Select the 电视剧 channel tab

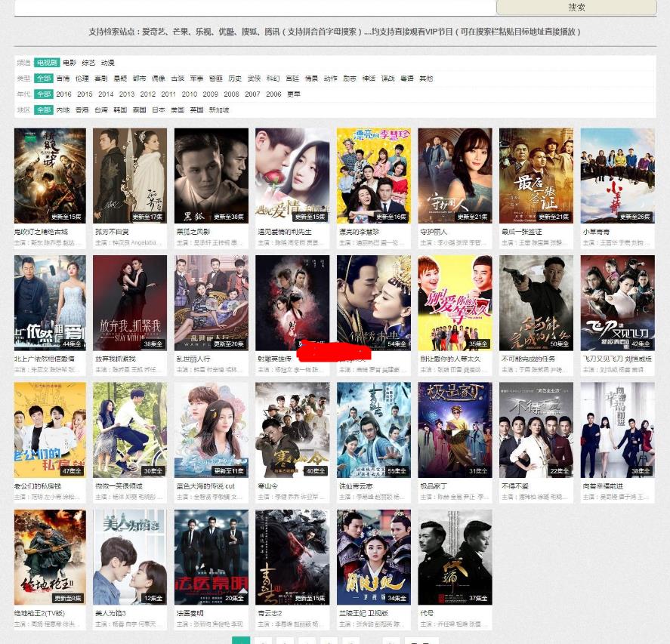(47, 63)
